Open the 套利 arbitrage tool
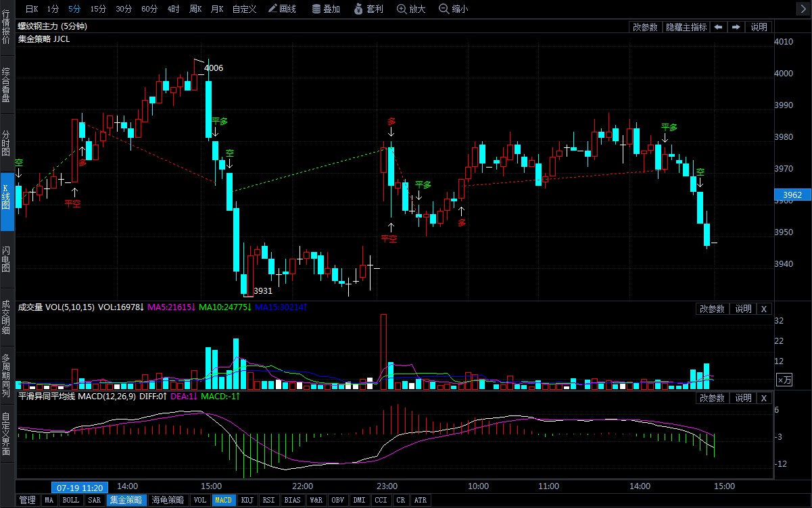This screenshot has width=812, height=508. [x=368, y=9]
